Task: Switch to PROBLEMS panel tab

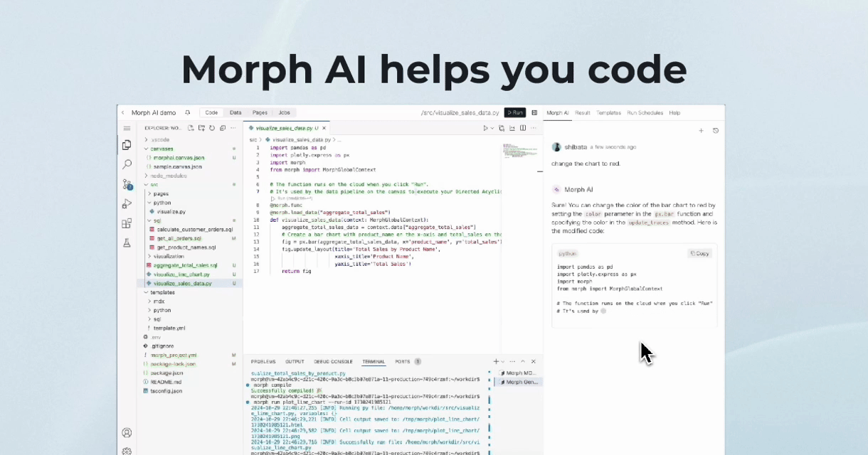Action: pyautogui.click(x=263, y=361)
